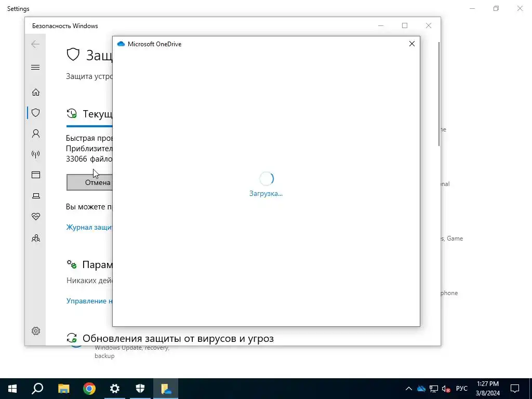Open Account protection person icon
The height and width of the screenshot is (399, 532).
36,134
